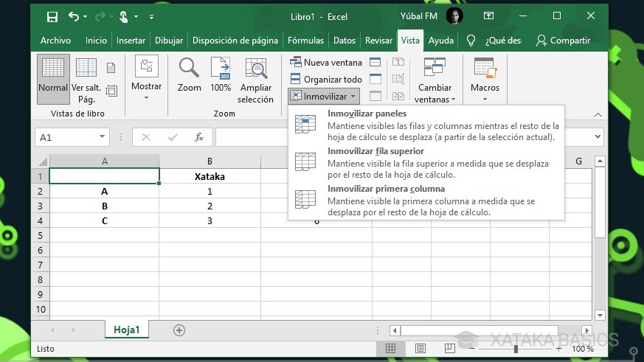Select Normal workbook view
This screenshot has height=362, width=644.
pos(53,79)
